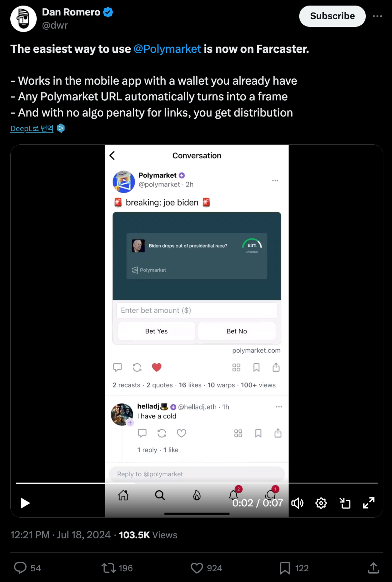Image resolution: width=392 pixels, height=582 pixels.
Task: Mute the video sound
Action: tap(297, 503)
